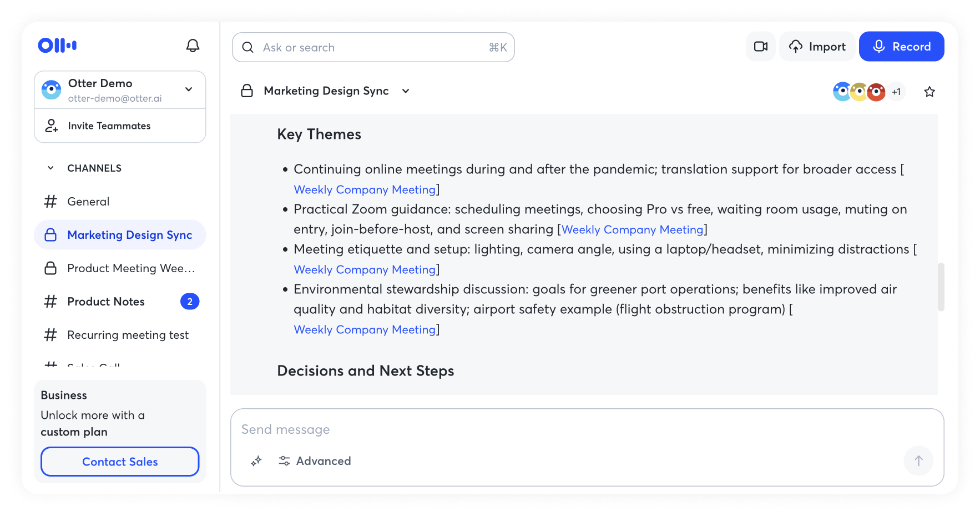Open the first Weekly Company Meeting link
The image size is (980, 516).
pos(365,190)
